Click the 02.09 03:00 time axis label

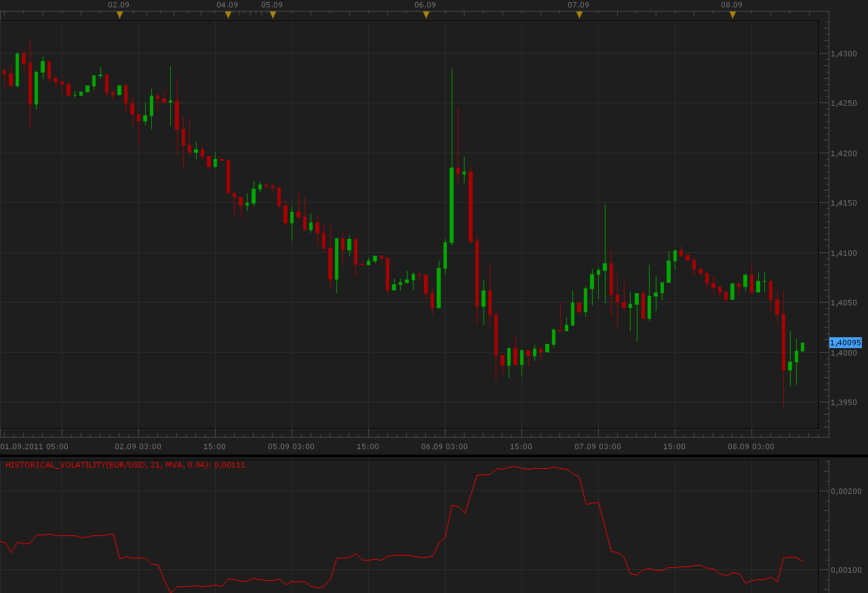pyautogui.click(x=138, y=446)
